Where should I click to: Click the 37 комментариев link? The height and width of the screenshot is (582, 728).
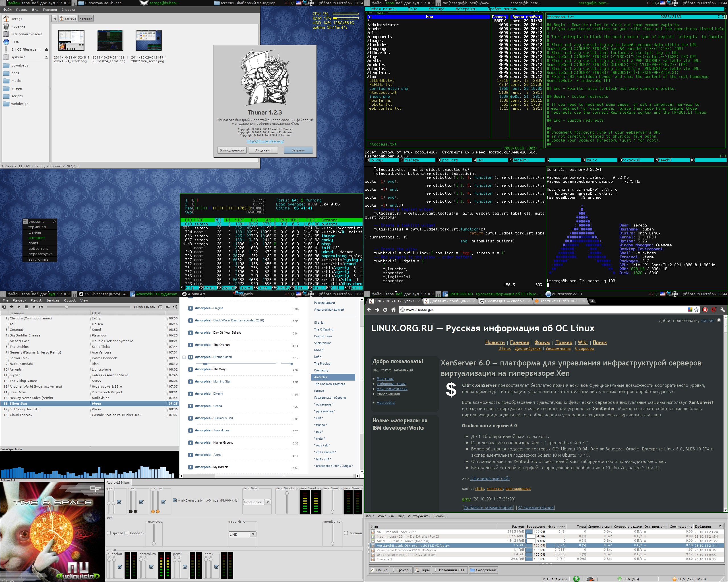tap(536, 508)
